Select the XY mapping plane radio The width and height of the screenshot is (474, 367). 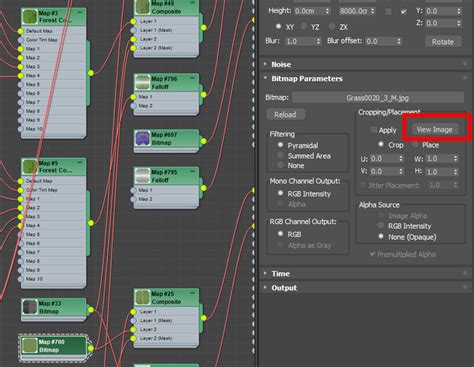point(278,26)
